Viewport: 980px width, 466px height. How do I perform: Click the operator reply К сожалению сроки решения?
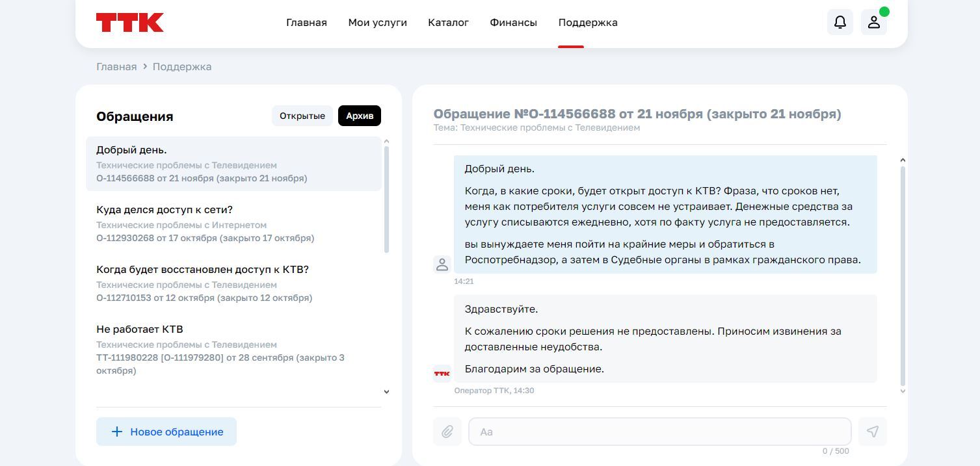click(653, 339)
